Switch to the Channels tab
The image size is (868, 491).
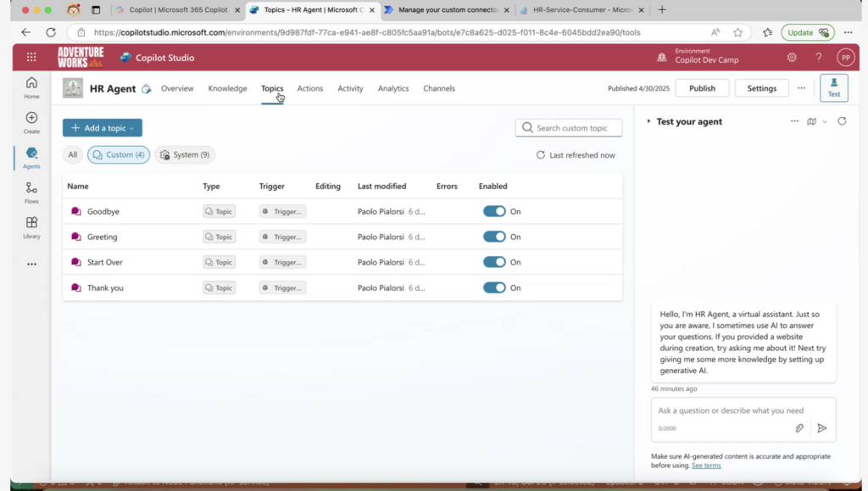439,88
